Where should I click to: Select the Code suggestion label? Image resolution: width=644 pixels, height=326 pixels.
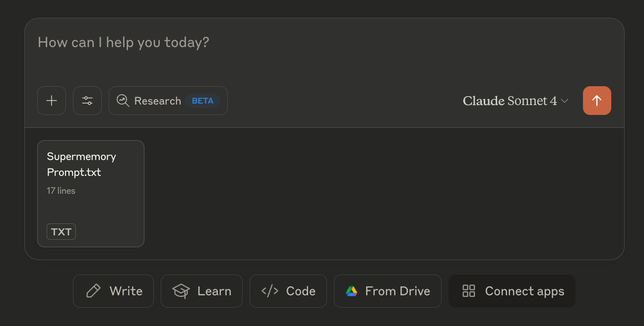(301, 291)
